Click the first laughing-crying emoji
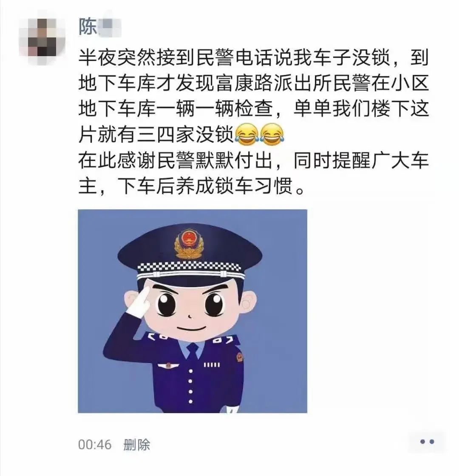 pos(247,134)
